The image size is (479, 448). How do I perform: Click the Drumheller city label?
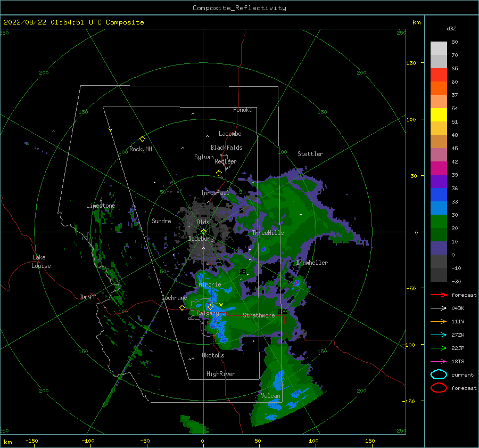(x=312, y=263)
